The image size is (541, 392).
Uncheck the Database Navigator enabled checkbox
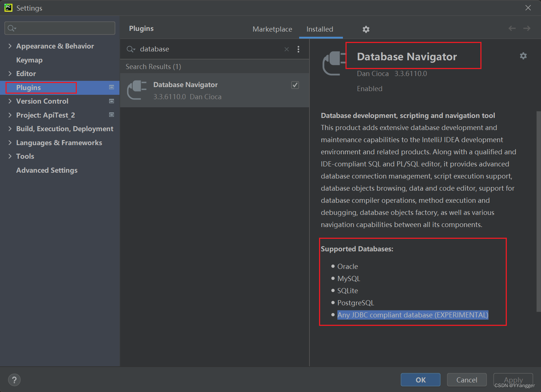(295, 85)
